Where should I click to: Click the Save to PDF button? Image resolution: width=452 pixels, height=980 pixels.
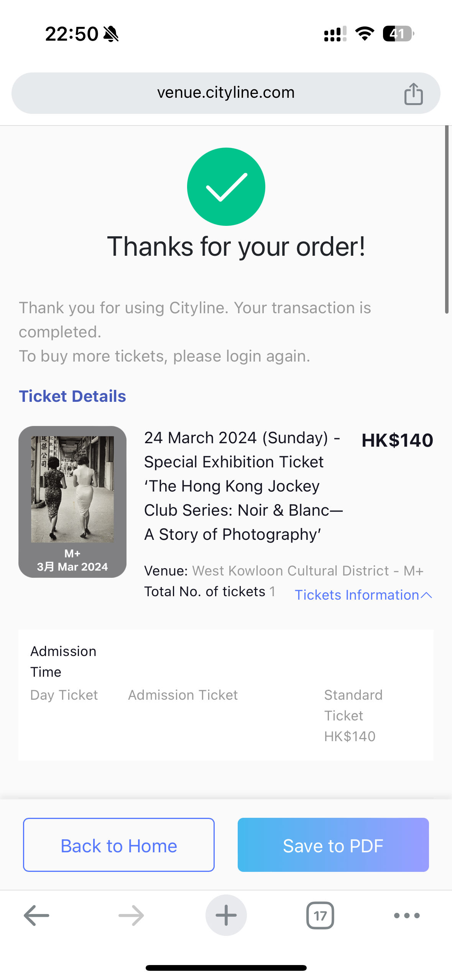click(x=333, y=845)
